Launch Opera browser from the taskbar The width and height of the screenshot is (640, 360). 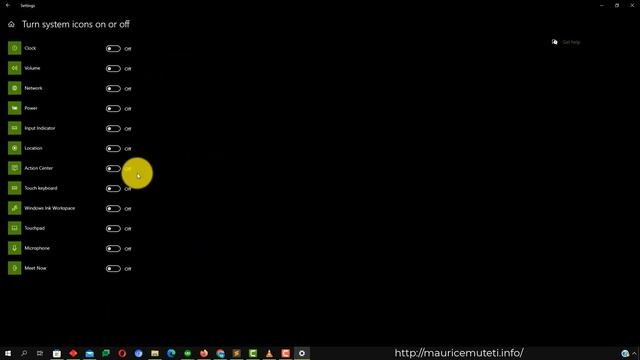coord(122,353)
